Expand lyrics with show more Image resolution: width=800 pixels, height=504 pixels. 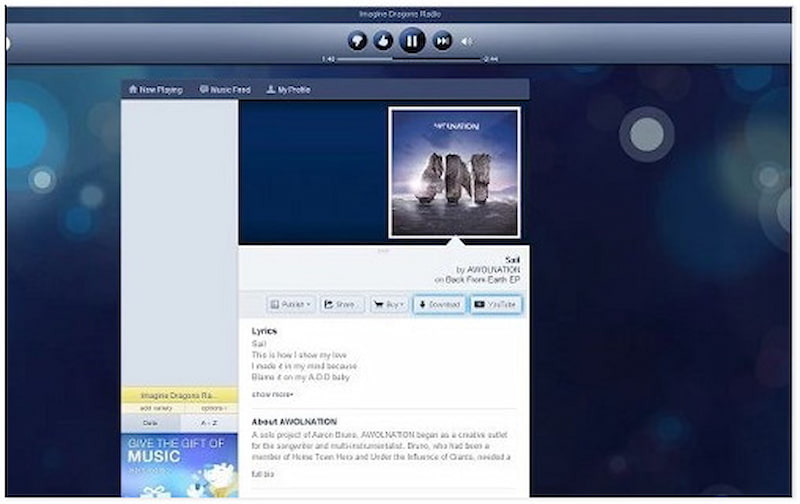tap(272, 394)
